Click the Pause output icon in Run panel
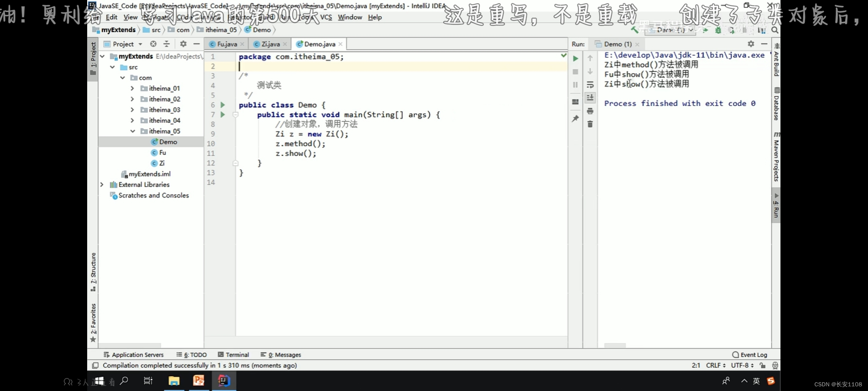Viewport: 868px width, 391px height. (575, 85)
